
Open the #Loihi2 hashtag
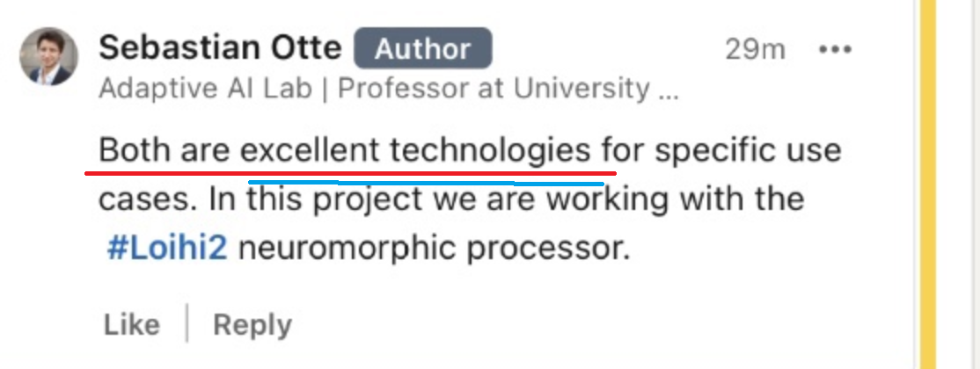click(x=167, y=249)
